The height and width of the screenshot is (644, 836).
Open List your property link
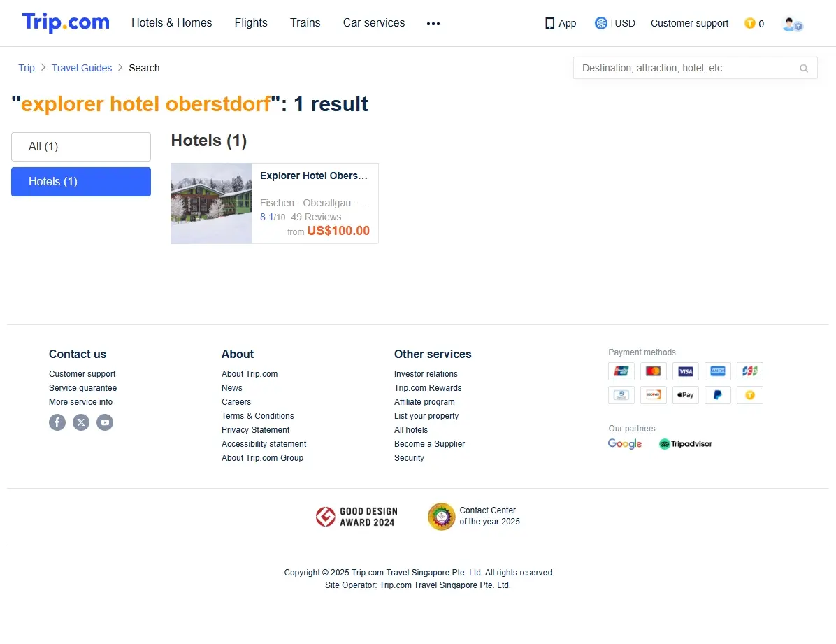pos(426,416)
